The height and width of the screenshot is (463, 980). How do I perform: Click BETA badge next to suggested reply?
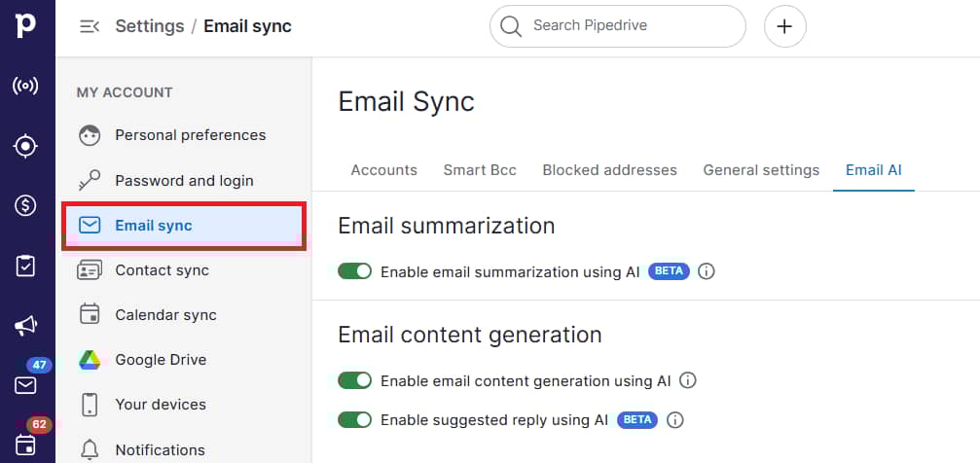coord(637,420)
